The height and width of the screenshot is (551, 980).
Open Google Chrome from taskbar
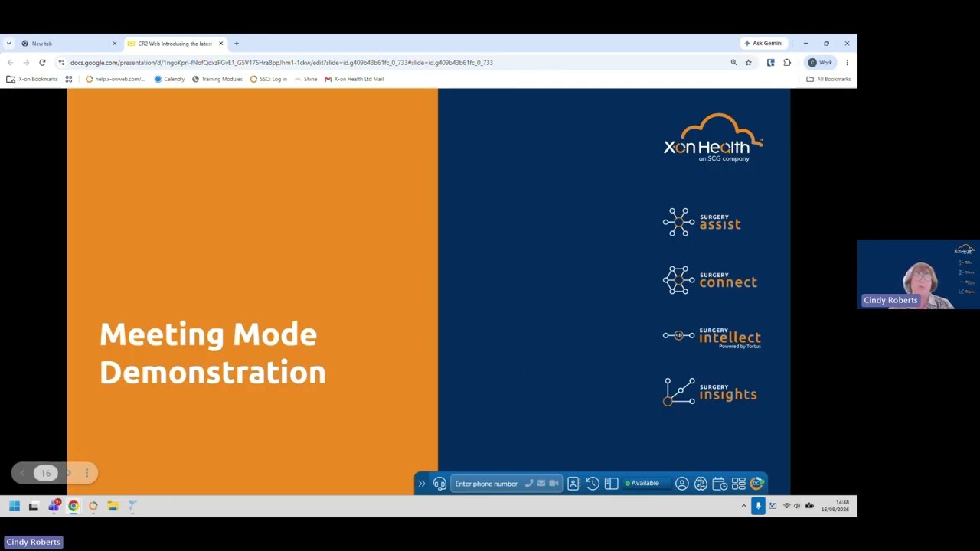pyautogui.click(x=73, y=506)
